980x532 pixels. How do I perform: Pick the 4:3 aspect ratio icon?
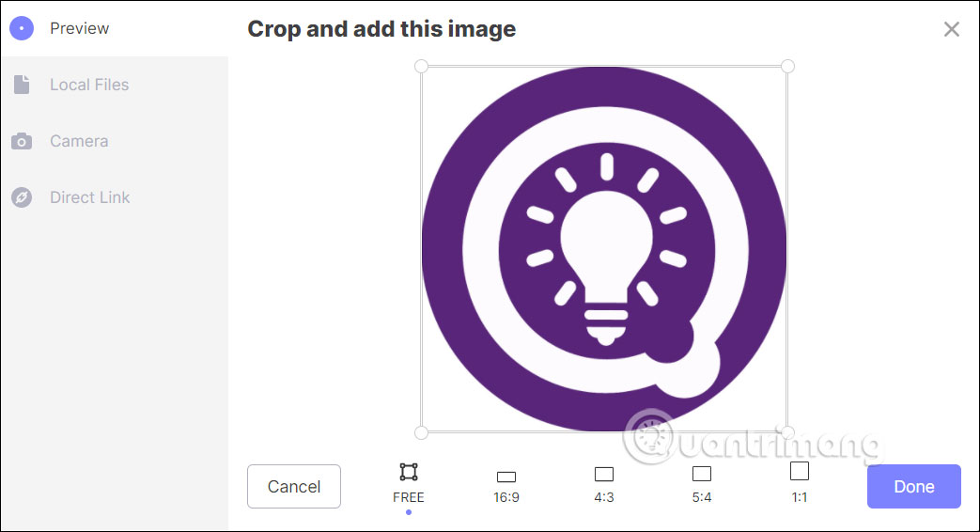[604, 474]
